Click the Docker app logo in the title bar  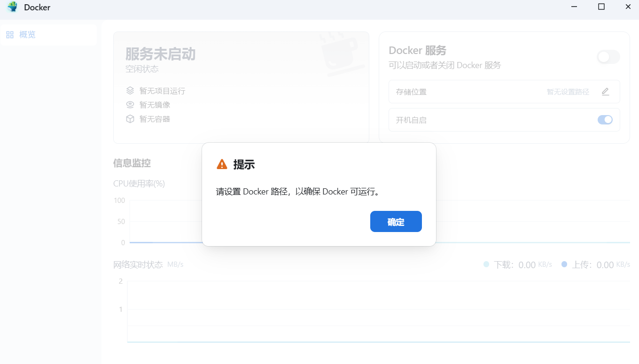pyautogui.click(x=12, y=7)
